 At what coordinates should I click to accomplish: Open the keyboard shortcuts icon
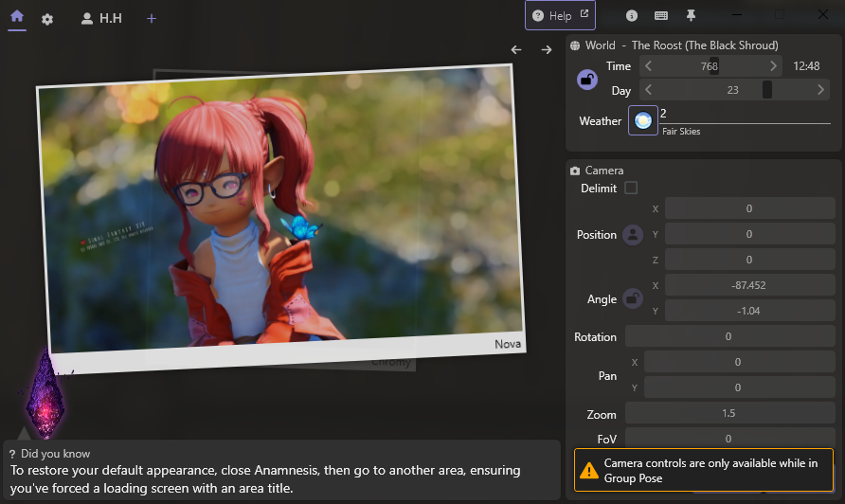point(661,16)
